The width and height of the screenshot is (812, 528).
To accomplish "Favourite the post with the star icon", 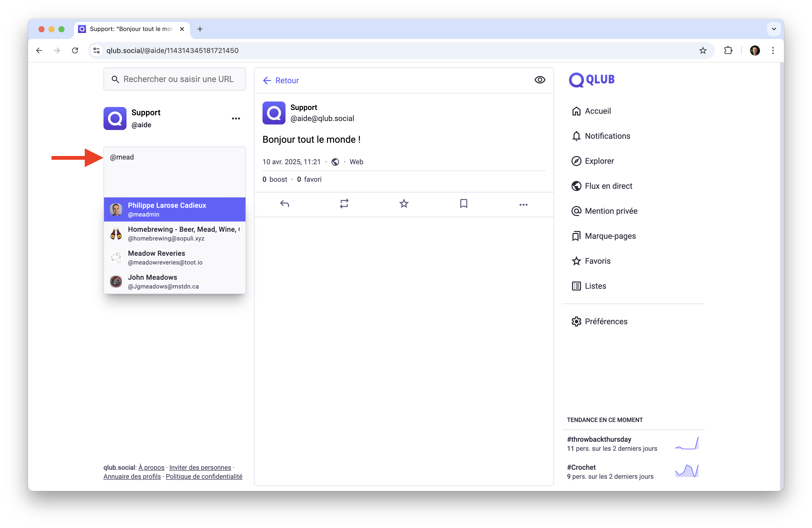I will click(404, 204).
